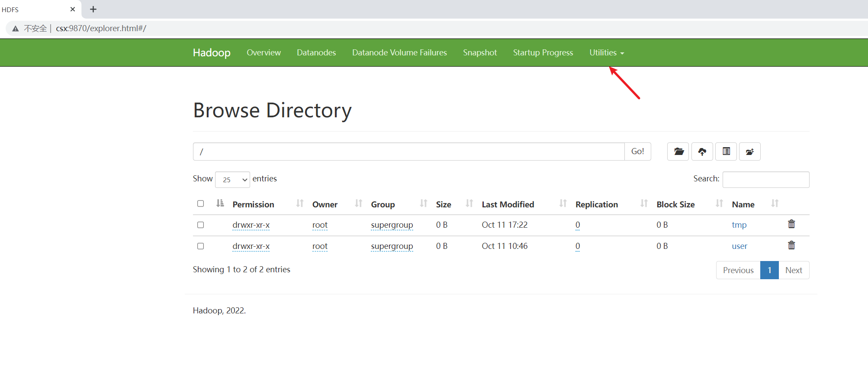Click the Previous pagination button

pyautogui.click(x=738, y=270)
